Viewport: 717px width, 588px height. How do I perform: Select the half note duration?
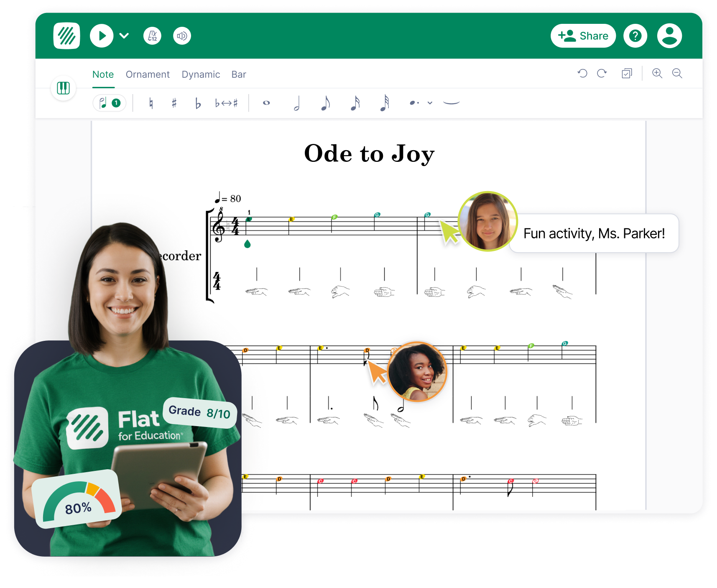click(297, 103)
